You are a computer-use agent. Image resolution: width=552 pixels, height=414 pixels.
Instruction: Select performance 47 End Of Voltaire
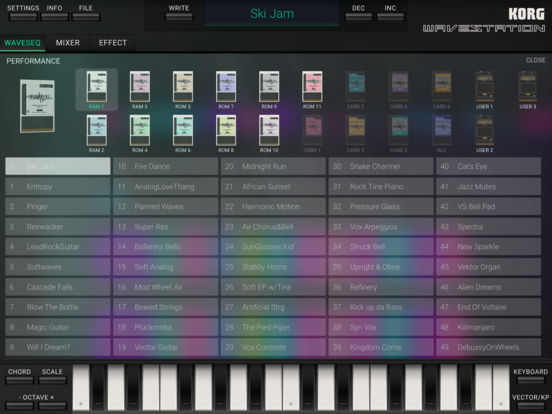tap(489, 307)
